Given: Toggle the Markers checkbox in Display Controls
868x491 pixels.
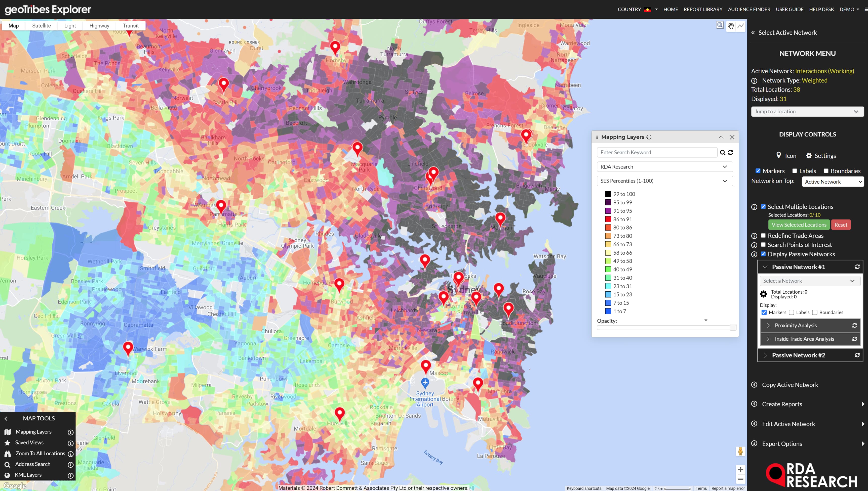Looking at the screenshot, I should click(x=758, y=171).
